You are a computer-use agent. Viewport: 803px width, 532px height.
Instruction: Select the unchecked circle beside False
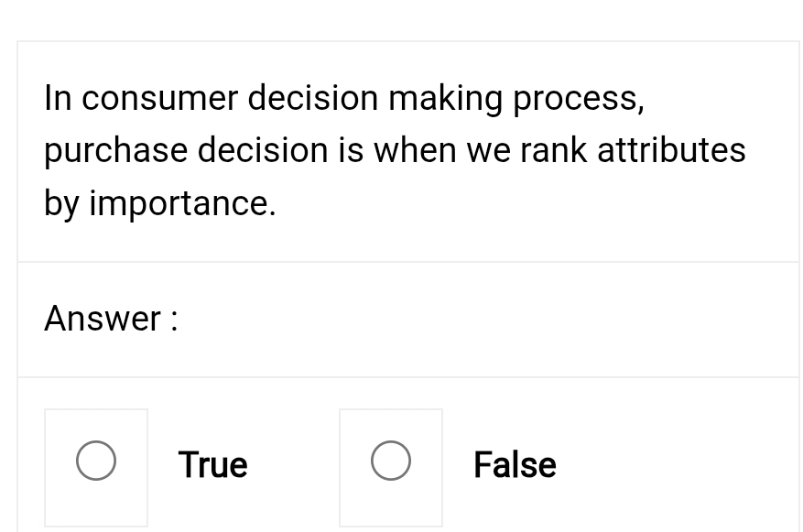pos(390,460)
